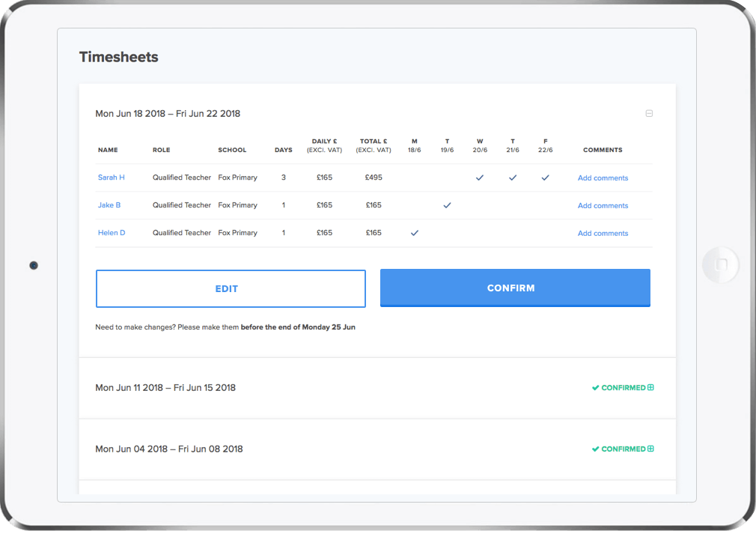Click the DAYS column header
Image resolution: width=756 pixels, height=534 pixels.
(284, 150)
